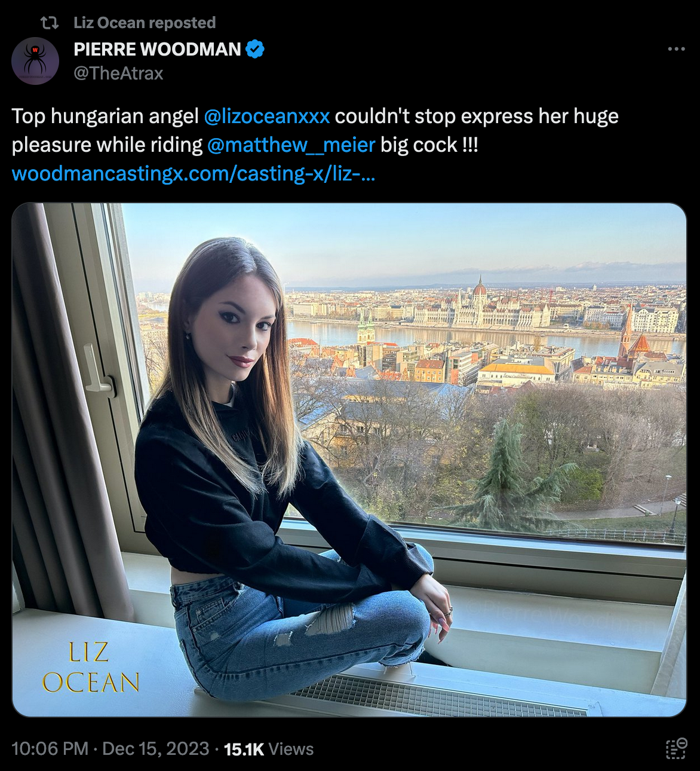Open the PIERRE WOODMAN display name

pos(157,49)
